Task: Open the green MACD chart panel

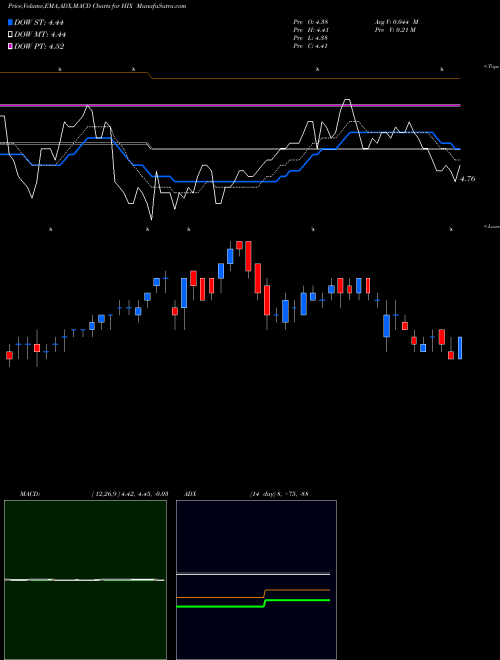Action: [x=85, y=580]
